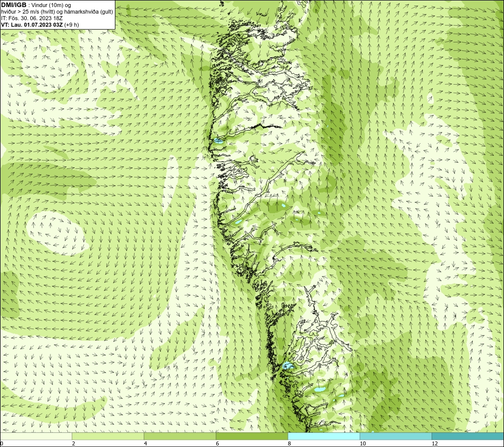Click the legend scale label 6
This screenshot has height=447, width=504.
(218, 443)
